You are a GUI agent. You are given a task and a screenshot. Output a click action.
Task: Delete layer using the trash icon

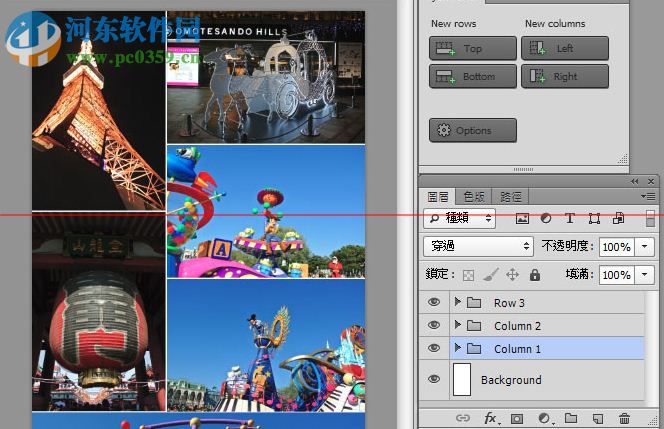click(x=624, y=419)
